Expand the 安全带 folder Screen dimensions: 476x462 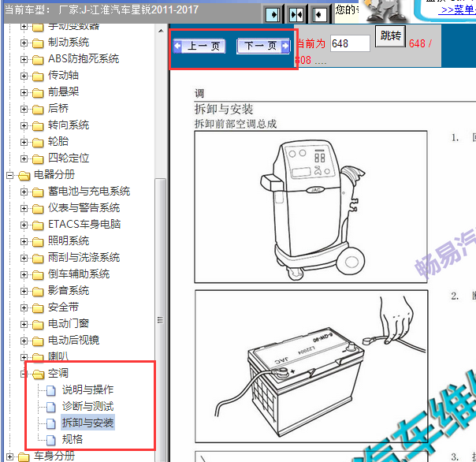coord(24,307)
